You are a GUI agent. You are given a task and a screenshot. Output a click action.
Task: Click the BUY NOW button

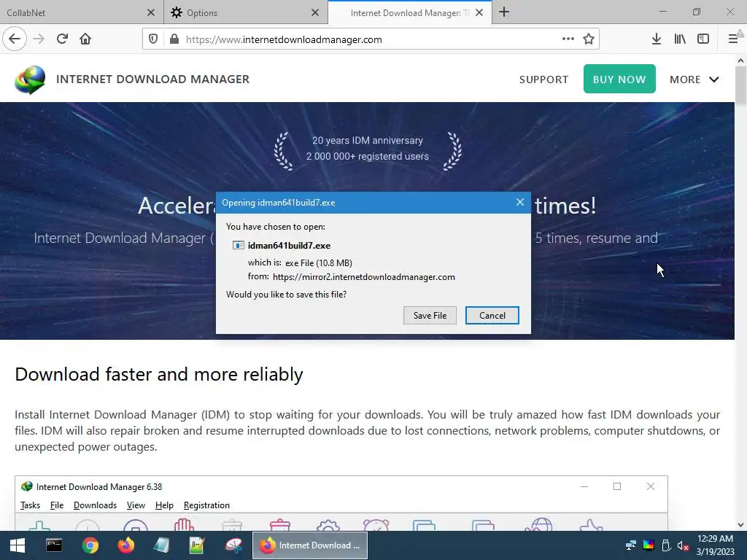click(619, 79)
